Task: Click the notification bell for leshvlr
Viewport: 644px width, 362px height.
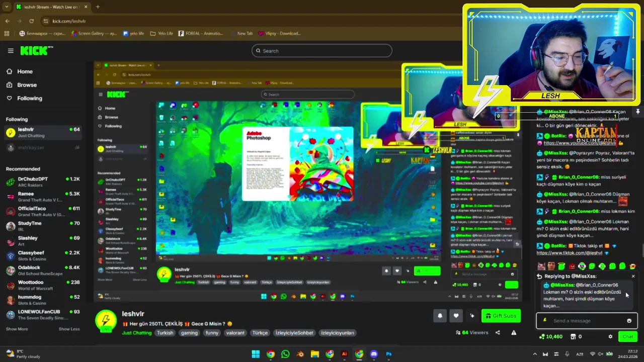Action: (440, 316)
